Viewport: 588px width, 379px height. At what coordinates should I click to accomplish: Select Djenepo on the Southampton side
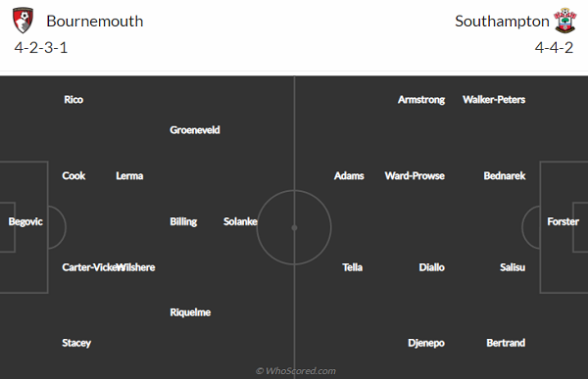[426, 343]
